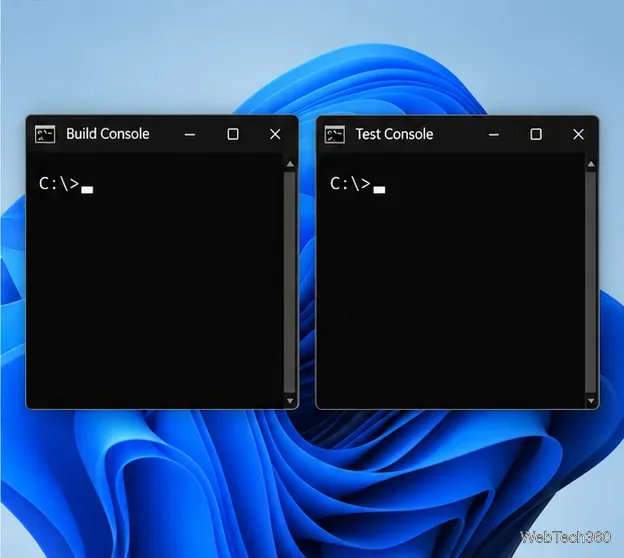Click the Build Console window icon

[x=45, y=134]
